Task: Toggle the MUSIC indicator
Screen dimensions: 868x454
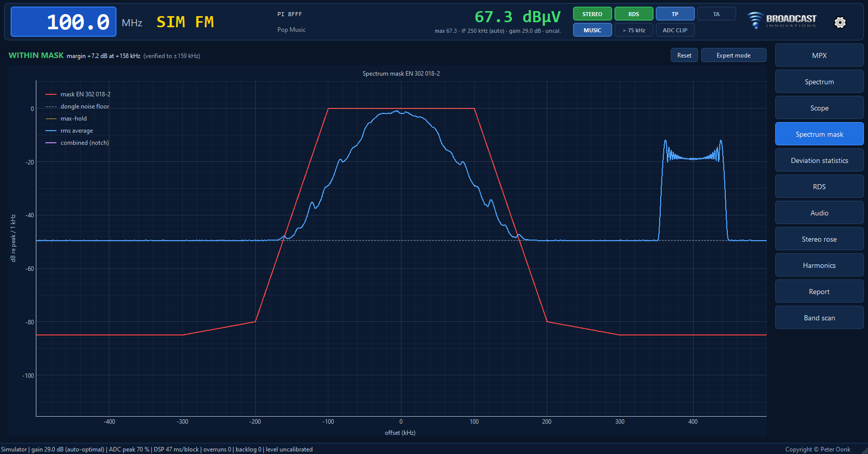Action: click(x=592, y=30)
